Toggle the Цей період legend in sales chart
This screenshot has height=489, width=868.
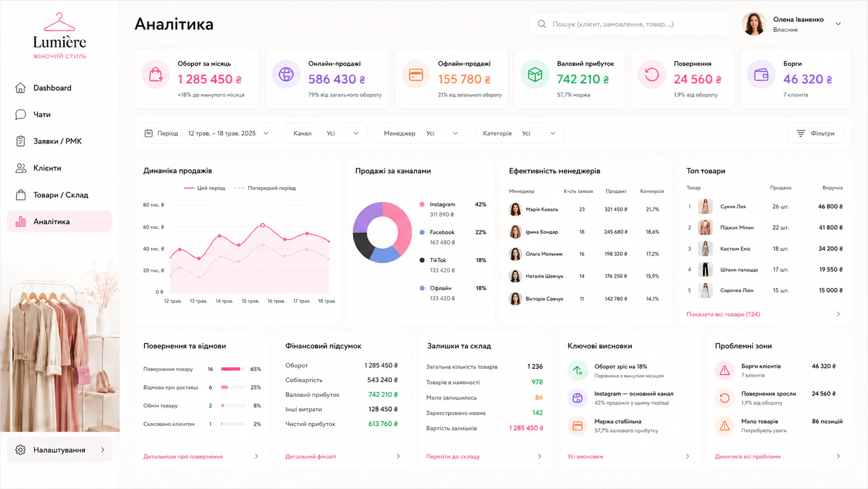(205, 188)
